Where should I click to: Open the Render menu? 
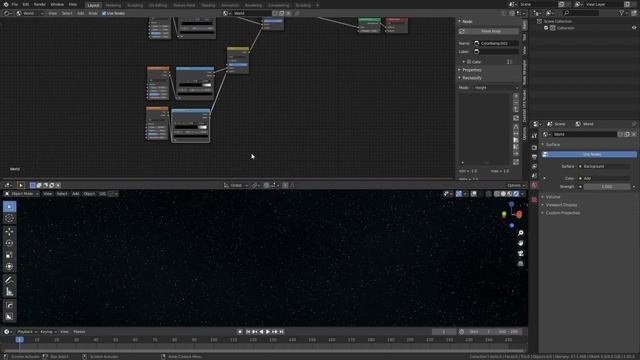coord(40,4)
